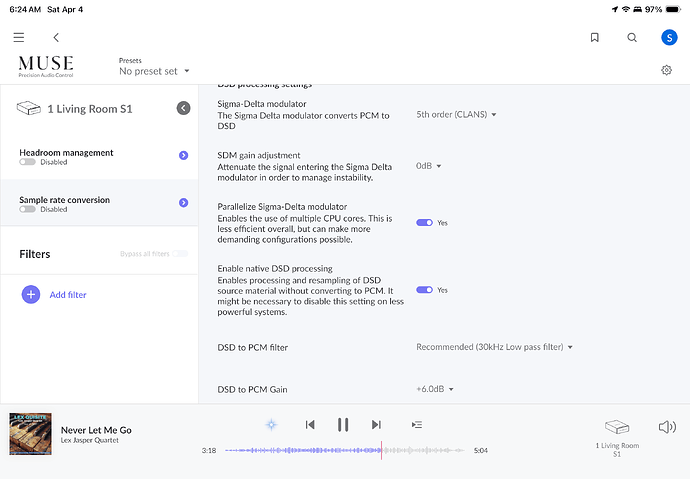Open the user profile avatar S
Viewport: 690px width, 479px height.
(x=669, y=37)
